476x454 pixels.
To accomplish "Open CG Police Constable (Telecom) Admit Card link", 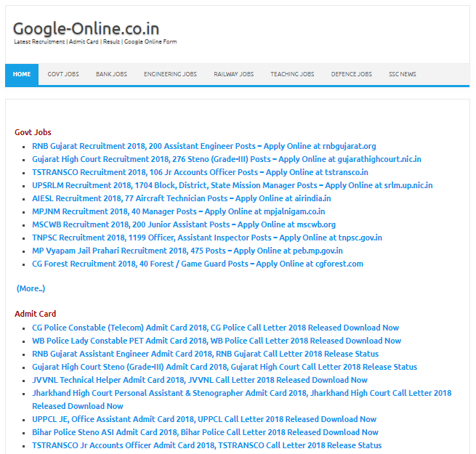I will pyautogui.click(x=216, y=328).
